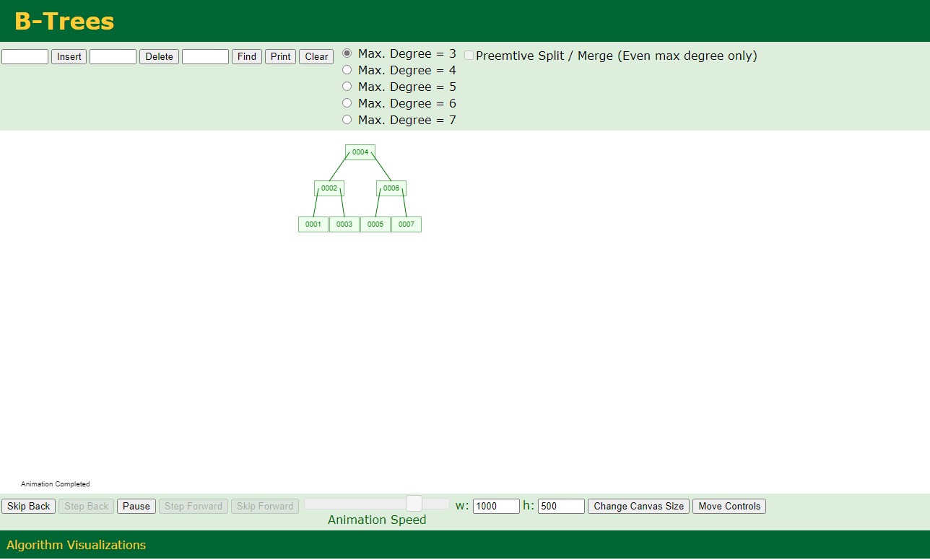Click the insert value input field
The image size is (930, 560).
(x=25, y=56)
